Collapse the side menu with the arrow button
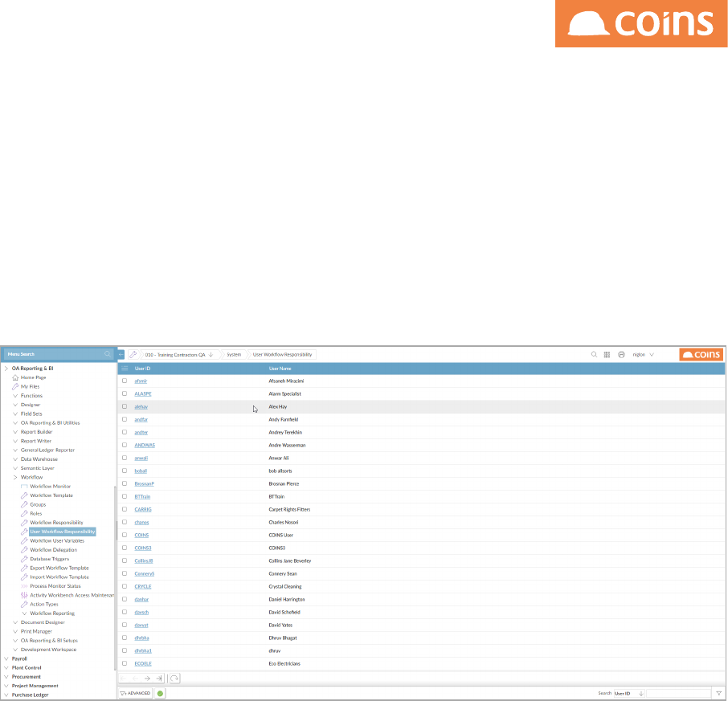 (x=121, y=354)
